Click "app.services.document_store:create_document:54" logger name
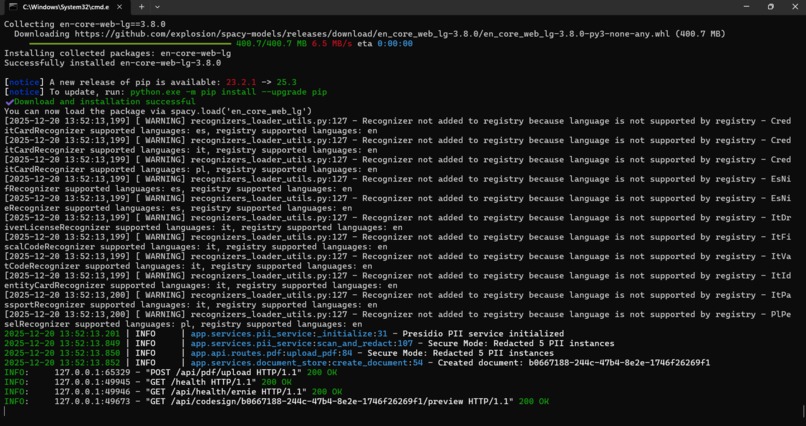The height and width of the screenshot is (426, 806). pos(306,363)
